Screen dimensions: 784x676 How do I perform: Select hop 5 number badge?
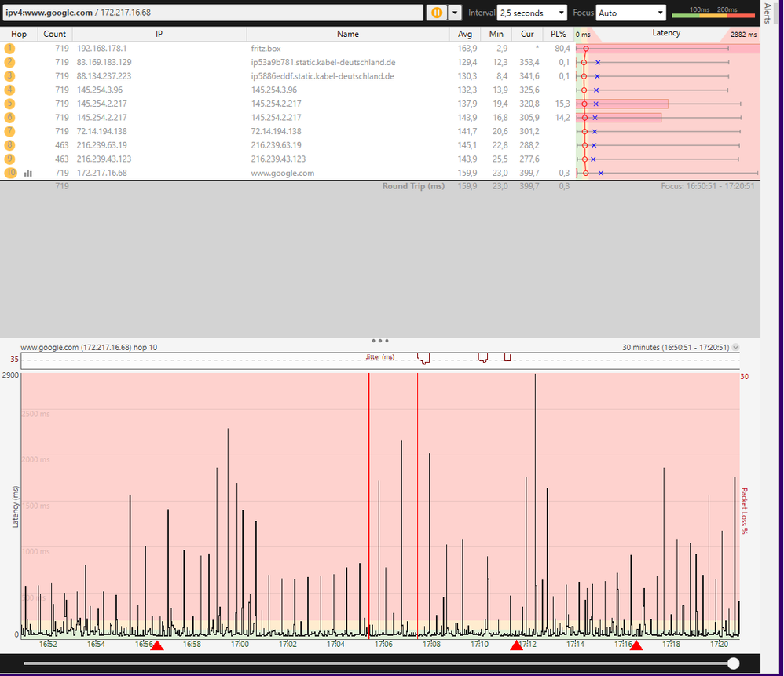[10, 104]
